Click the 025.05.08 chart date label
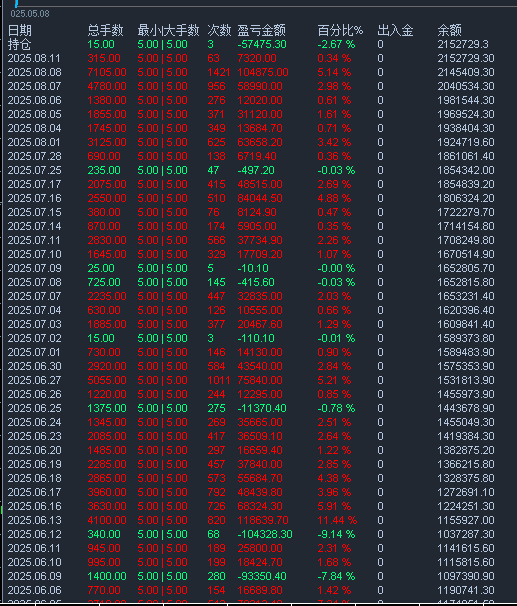The height and width of the screenshot is (606, 517). (30, 14)
